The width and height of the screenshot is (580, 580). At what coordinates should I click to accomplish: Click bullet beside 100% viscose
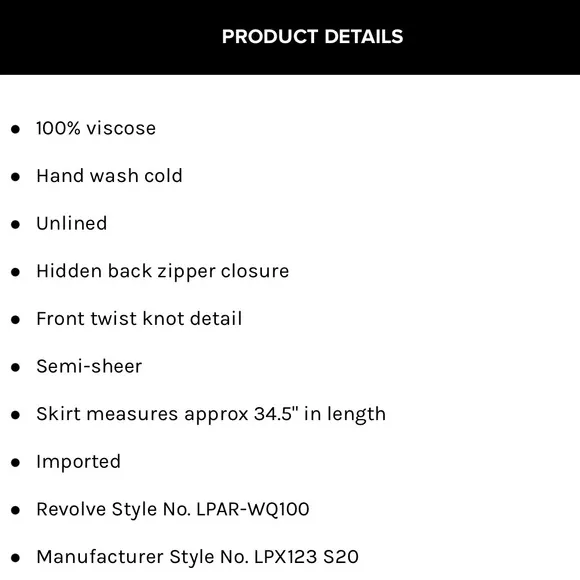pos(15,129)
